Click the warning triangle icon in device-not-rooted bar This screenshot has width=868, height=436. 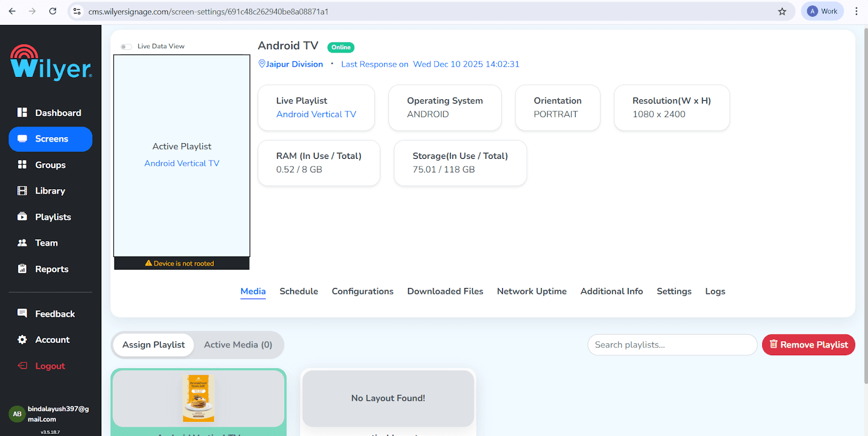pyautogui.click(x=149, y=263)
